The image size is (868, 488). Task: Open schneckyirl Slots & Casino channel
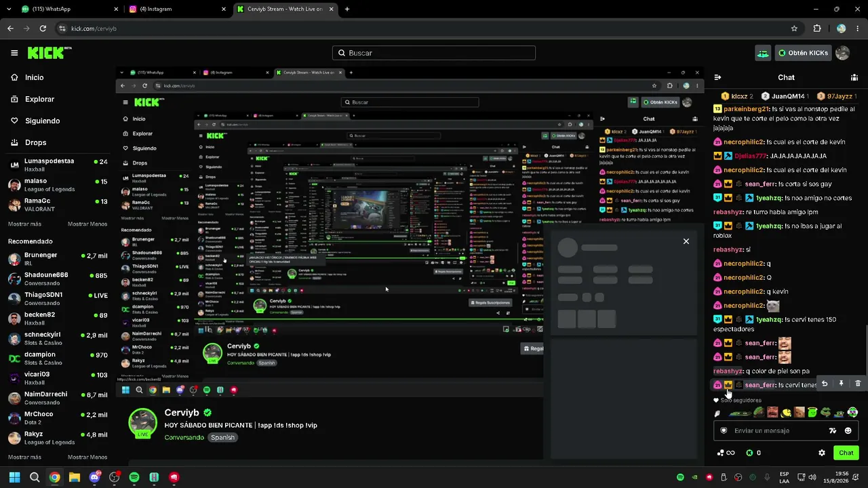click(x=58, y=339)
